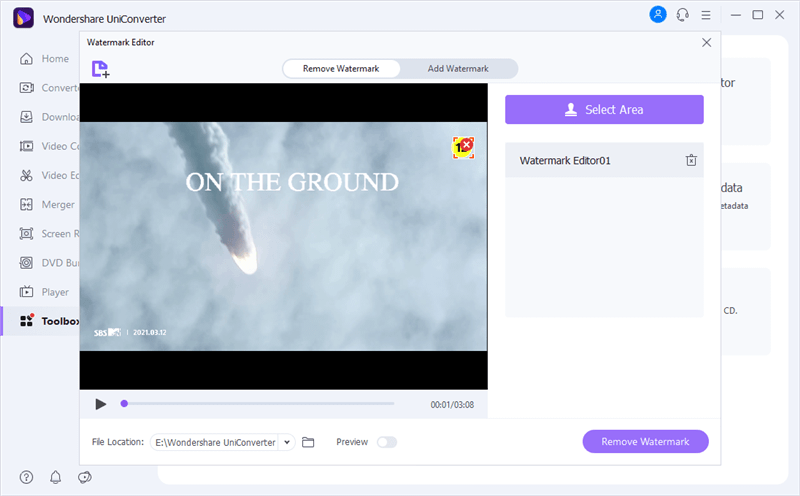Click the DVD Burner sidebar icon
Screen dimensions: 800x496
tap(26, 262)
